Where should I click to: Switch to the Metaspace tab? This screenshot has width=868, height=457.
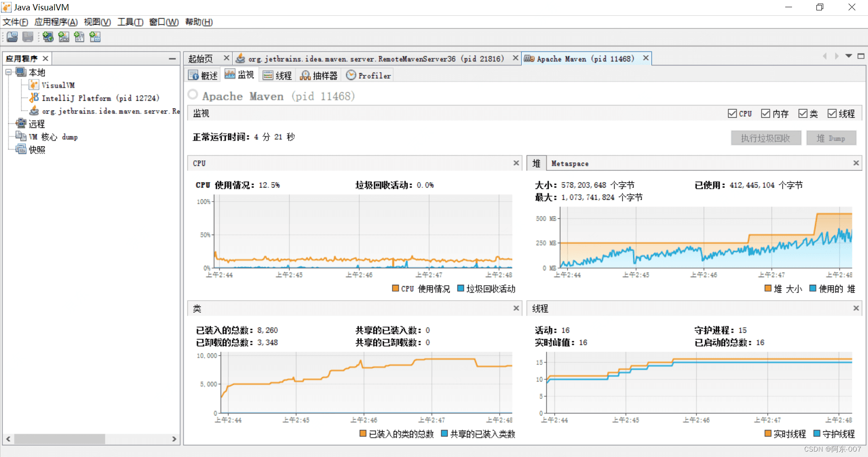tap(570, 164)
